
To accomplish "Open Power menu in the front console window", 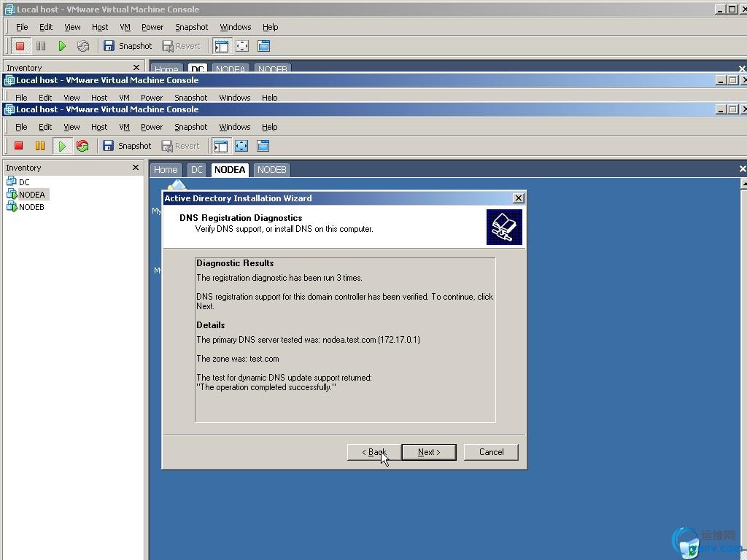I will coord(152,127).
